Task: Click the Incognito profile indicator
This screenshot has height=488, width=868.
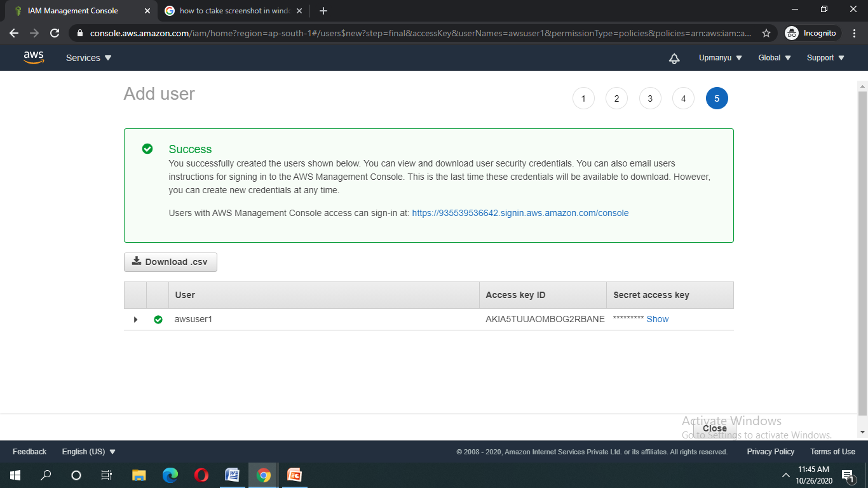Action: 813,33
